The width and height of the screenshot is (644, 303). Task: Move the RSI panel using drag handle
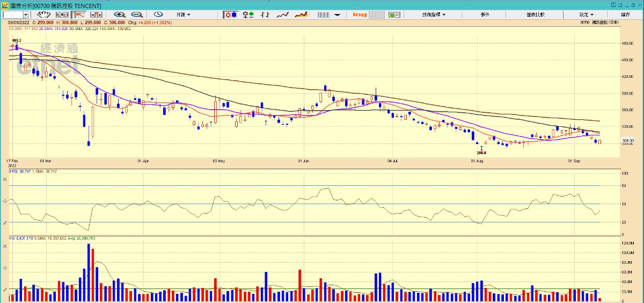pos(5,201)
